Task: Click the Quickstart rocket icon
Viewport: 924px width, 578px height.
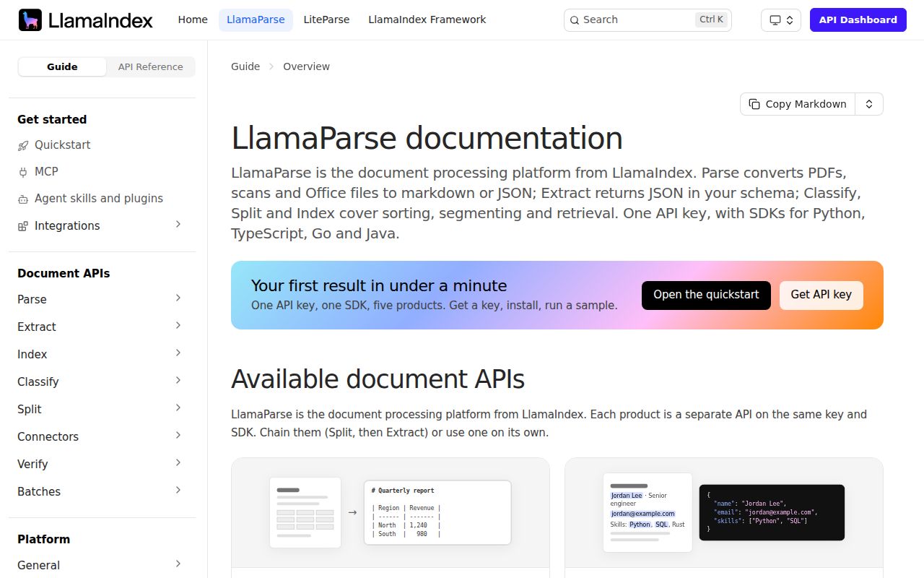Action: click(23, 145)
